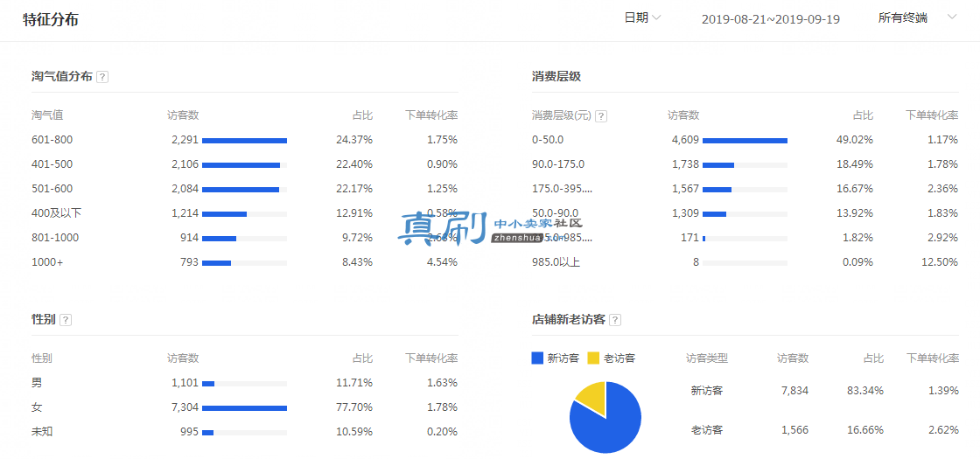The width and height of the screenshot is (980, 459).
Task: Click the 消费层级 section heading
Action: (556, 77)
